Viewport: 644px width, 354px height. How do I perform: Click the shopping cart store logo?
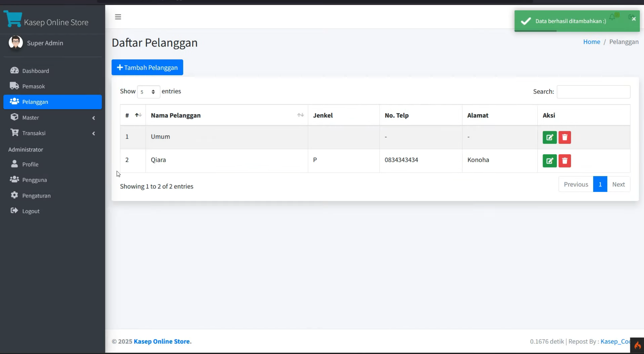13,19
